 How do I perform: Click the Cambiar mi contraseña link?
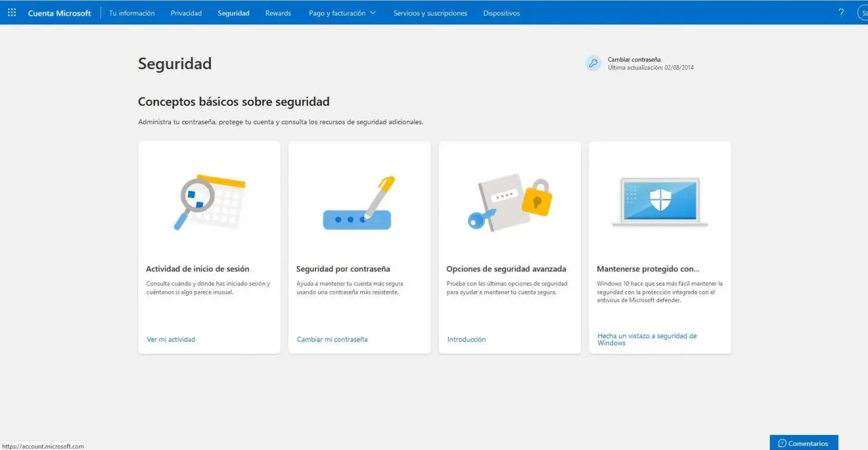(332, 339)
